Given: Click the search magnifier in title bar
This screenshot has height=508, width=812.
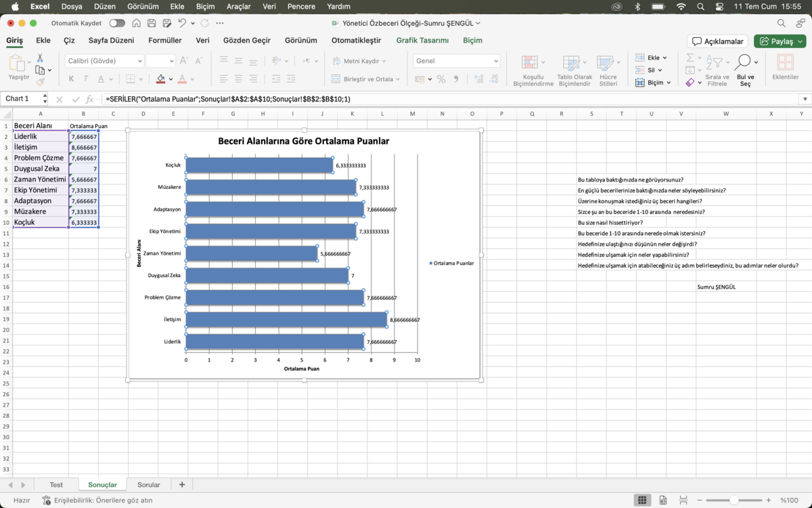Looking at the screenshot, I should 782,23.
